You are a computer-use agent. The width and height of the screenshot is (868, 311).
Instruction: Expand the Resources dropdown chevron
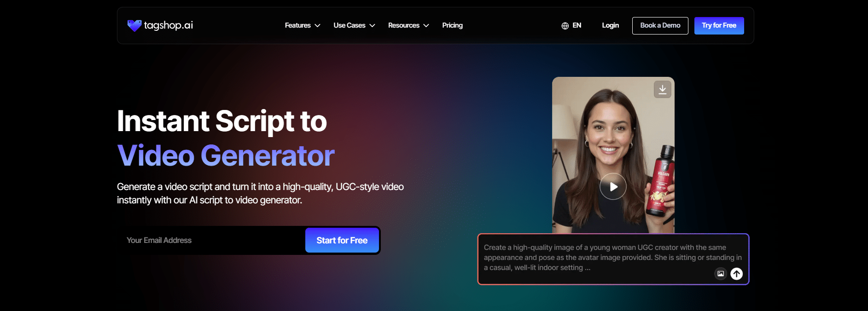(426, 26)
